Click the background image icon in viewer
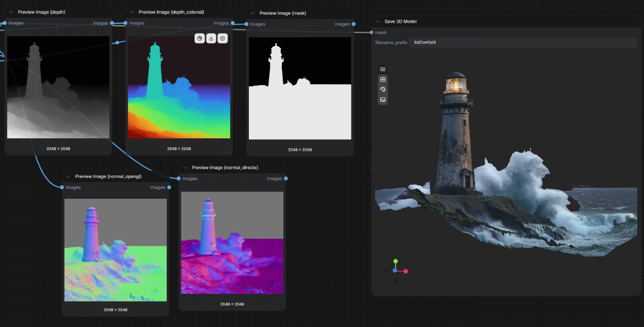This screenshot has height=327, width=644. point(383,100)
